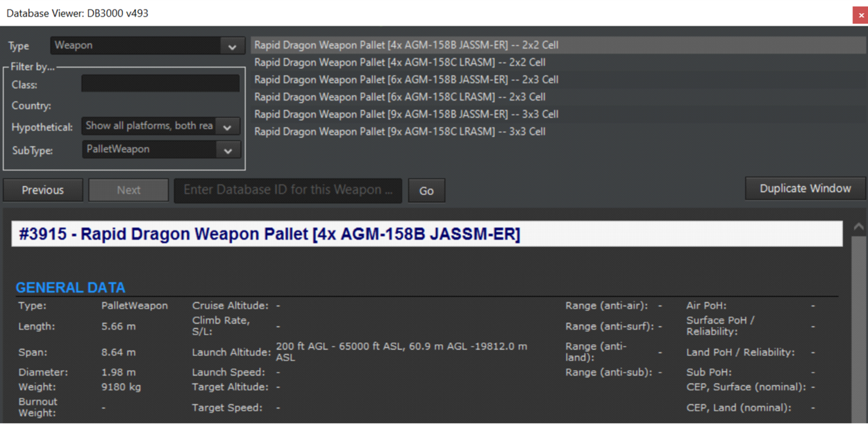The width and height of the screenshot is (868, 424).
Task: Close the Database Viewer window
Action: point(860,15)
